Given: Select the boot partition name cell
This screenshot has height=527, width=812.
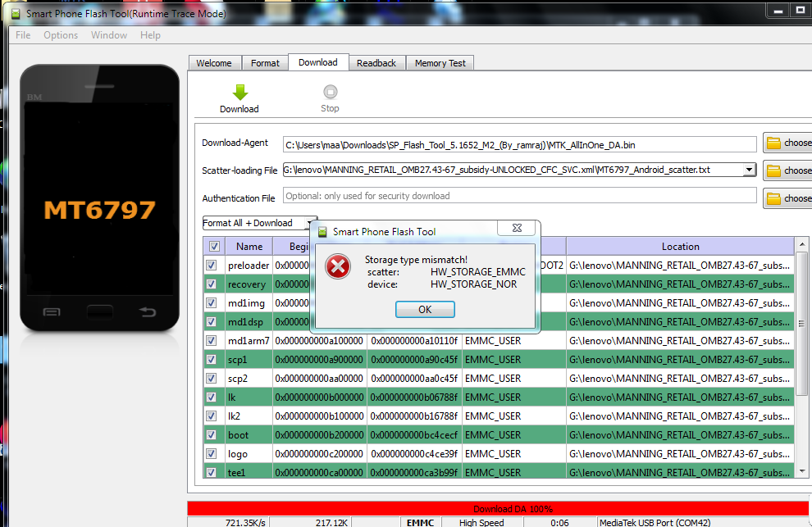Looking at the screenshot, I should (x=249, y=435).
